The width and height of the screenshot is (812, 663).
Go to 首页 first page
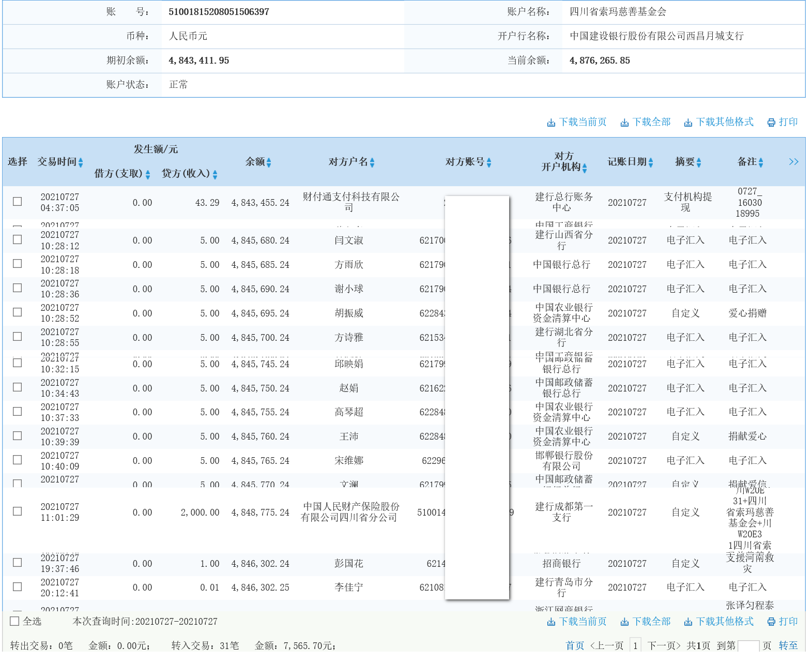[x=575, y=645]
